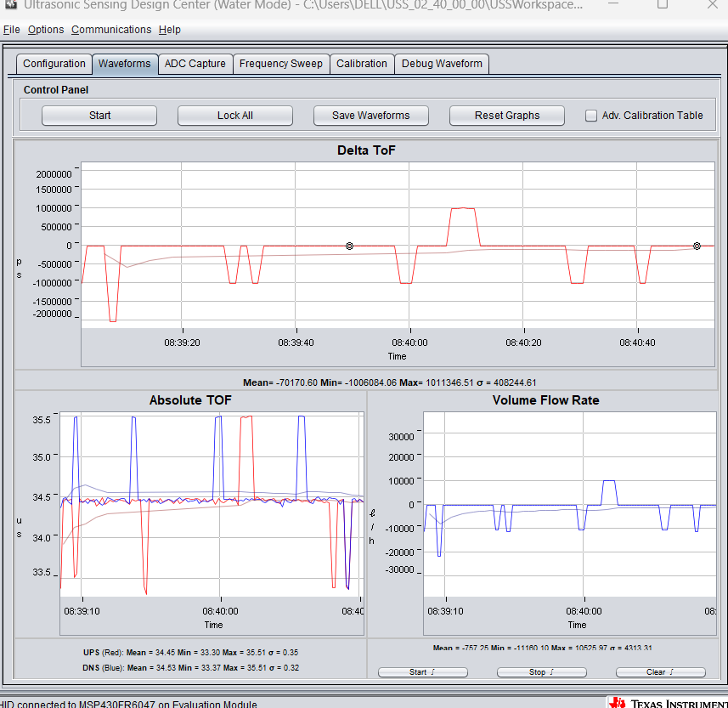Viewport: 728px width, 708px height.
Task: Open the Options menu
Action: (x=46, y=30)
